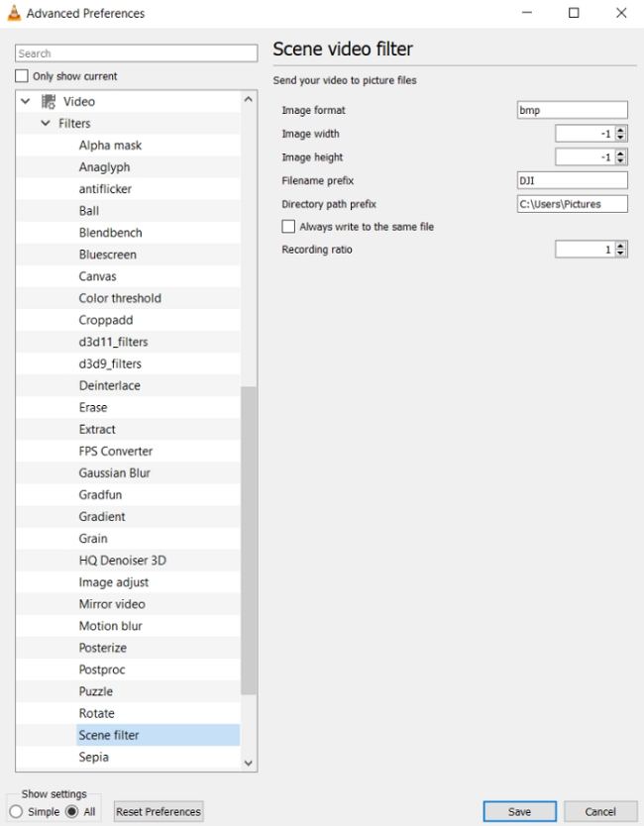This screenshot has height=826, width=644.
Task: Click the Directory path prefix field
Action: point(573,204)
